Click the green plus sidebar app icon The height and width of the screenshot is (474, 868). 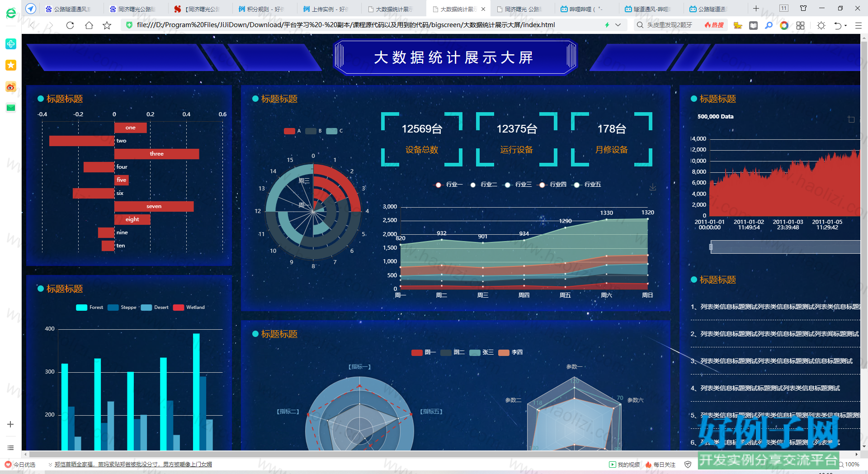[11, 44]
